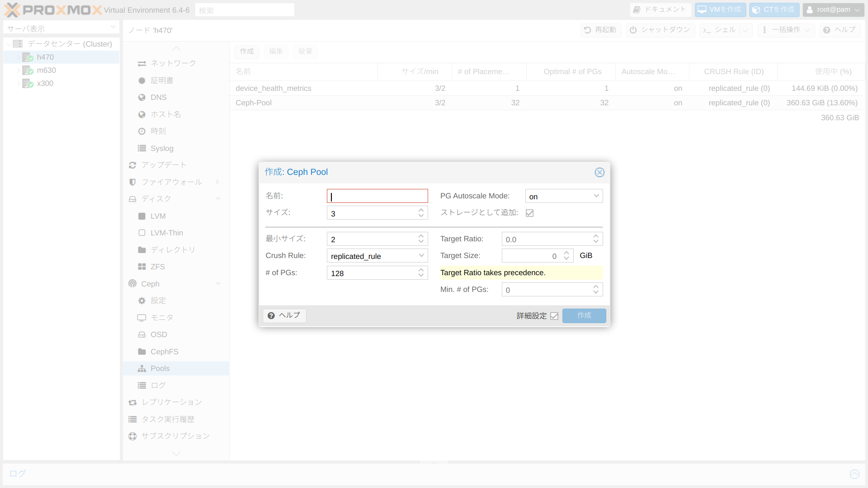Screen dimensions: 868x488
Task: Toggle the add as storage checkbox
Action: click(x=530, y=213)
